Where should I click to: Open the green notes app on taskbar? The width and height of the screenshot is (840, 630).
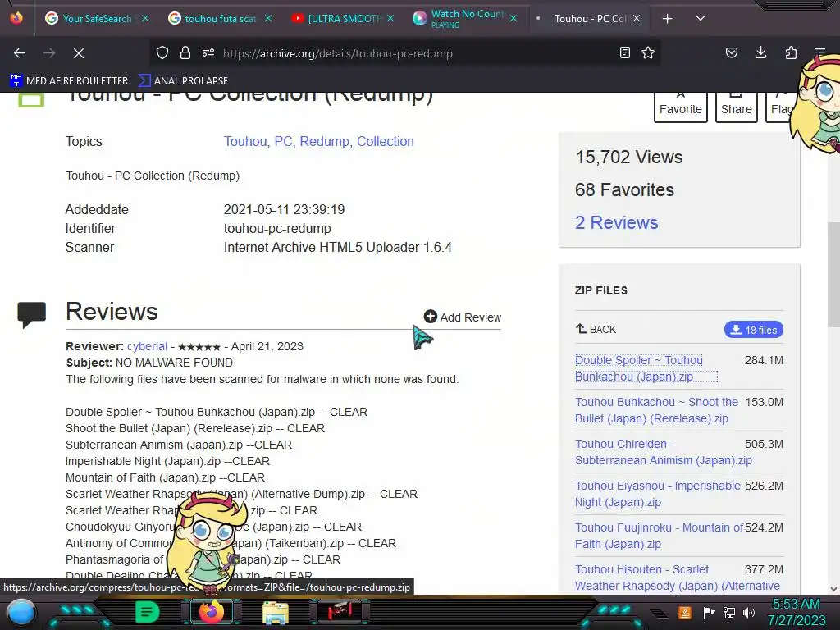[147, 612]
